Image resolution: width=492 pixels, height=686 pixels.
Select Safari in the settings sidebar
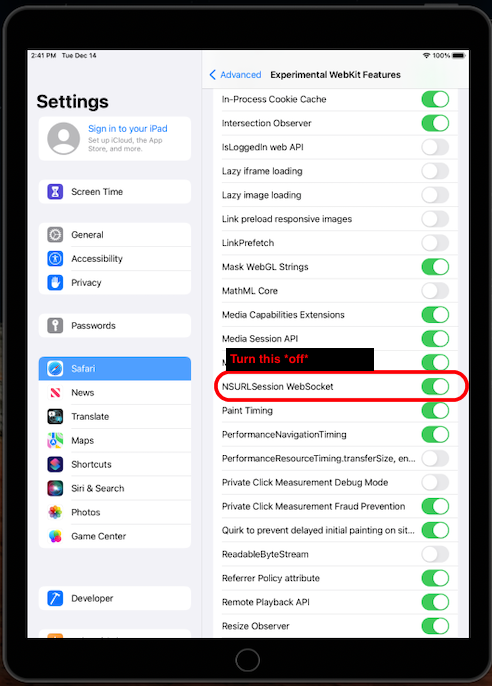click(115, 368)
